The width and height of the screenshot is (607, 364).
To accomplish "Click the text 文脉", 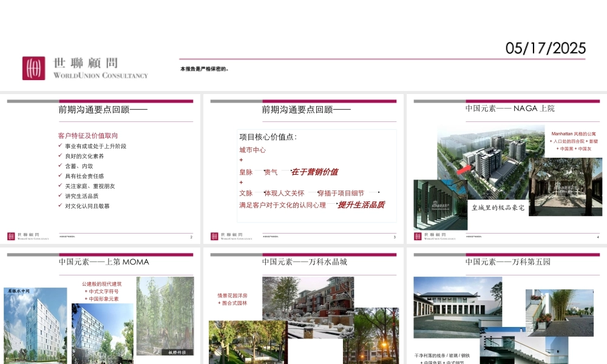I will point(246,193).
